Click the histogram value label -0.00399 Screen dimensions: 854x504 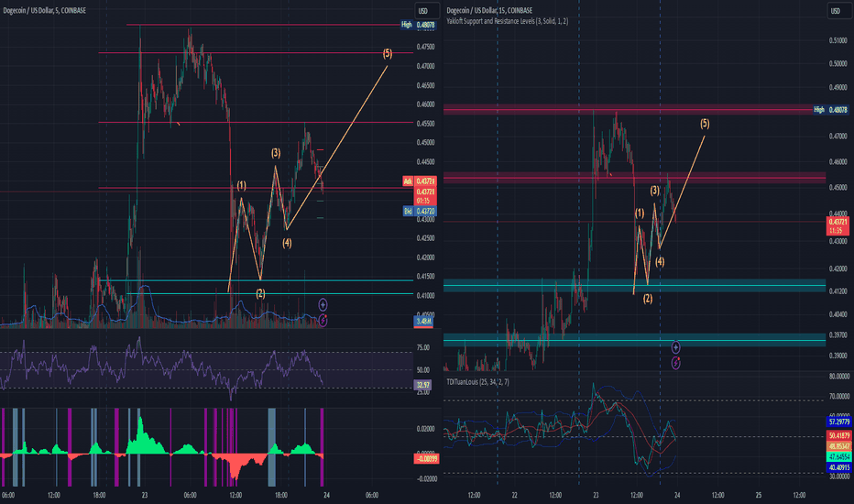pyautogui.click(x=426, y=459)
